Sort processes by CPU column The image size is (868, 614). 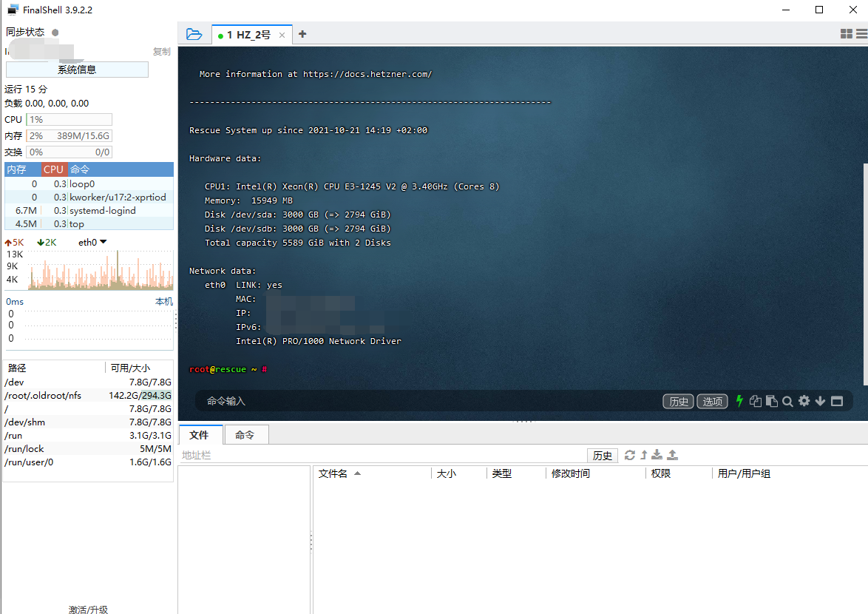coord(54,169)
